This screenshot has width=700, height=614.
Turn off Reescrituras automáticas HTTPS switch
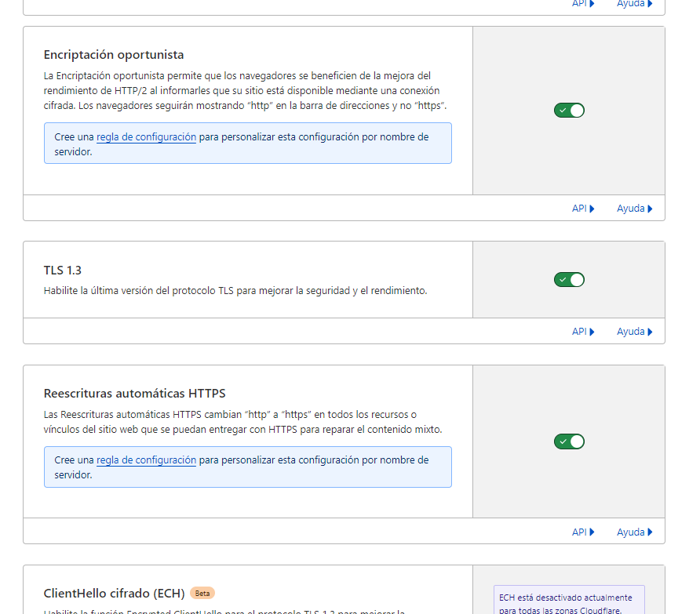569,441
